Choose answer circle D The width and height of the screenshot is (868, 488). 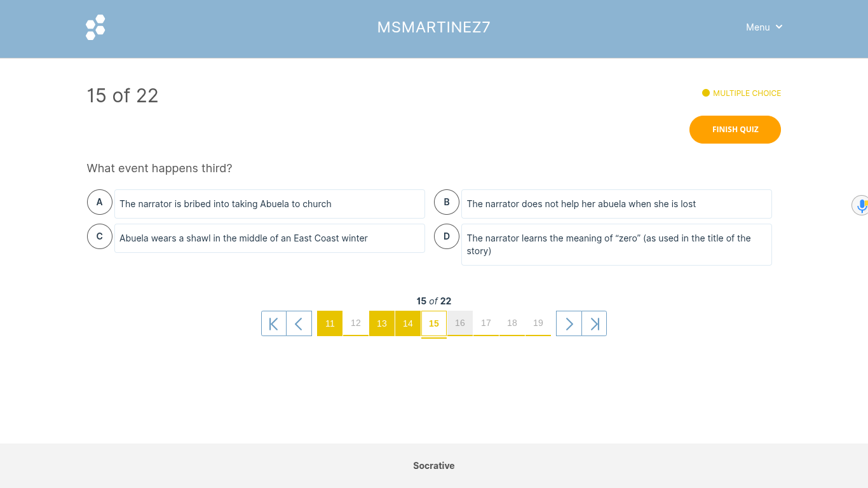point(447,236)
